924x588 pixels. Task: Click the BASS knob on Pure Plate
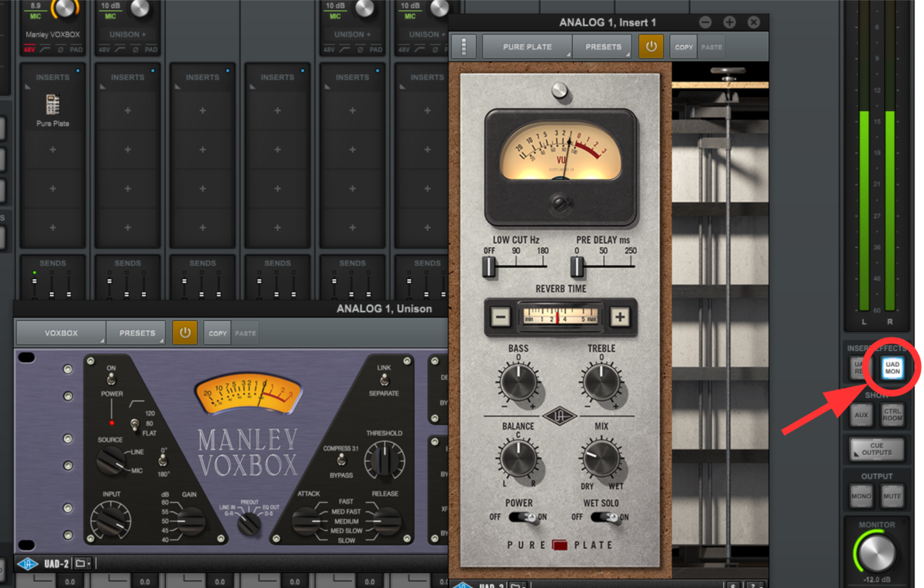(x=518, y=382)
